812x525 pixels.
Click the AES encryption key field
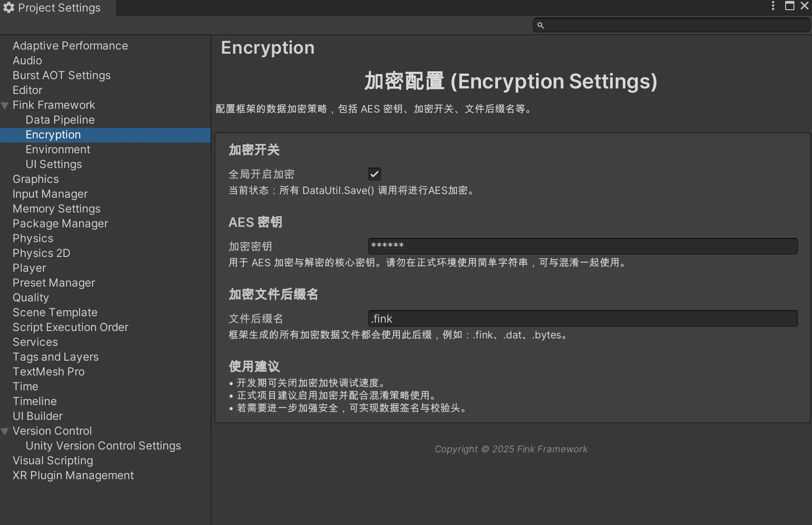tap(582, 246)
